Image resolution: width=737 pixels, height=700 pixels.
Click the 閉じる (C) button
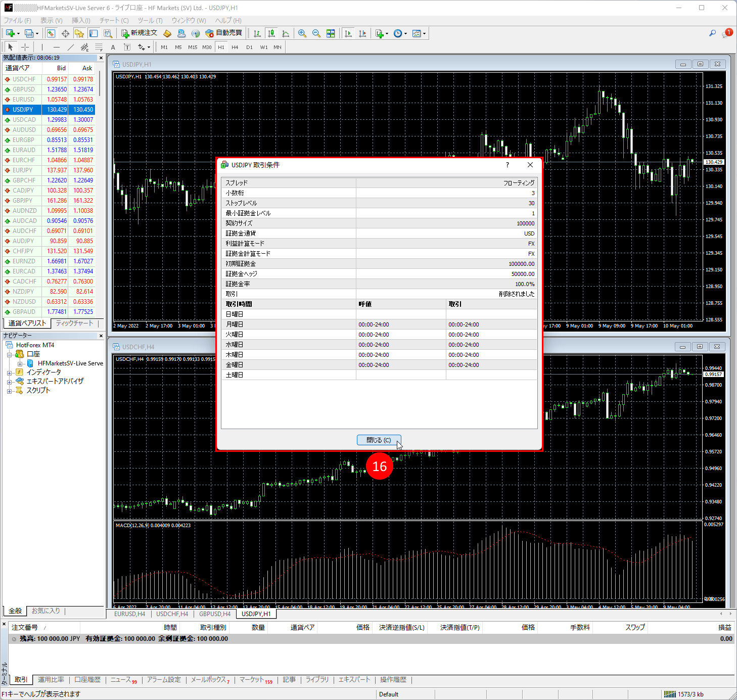379,440
